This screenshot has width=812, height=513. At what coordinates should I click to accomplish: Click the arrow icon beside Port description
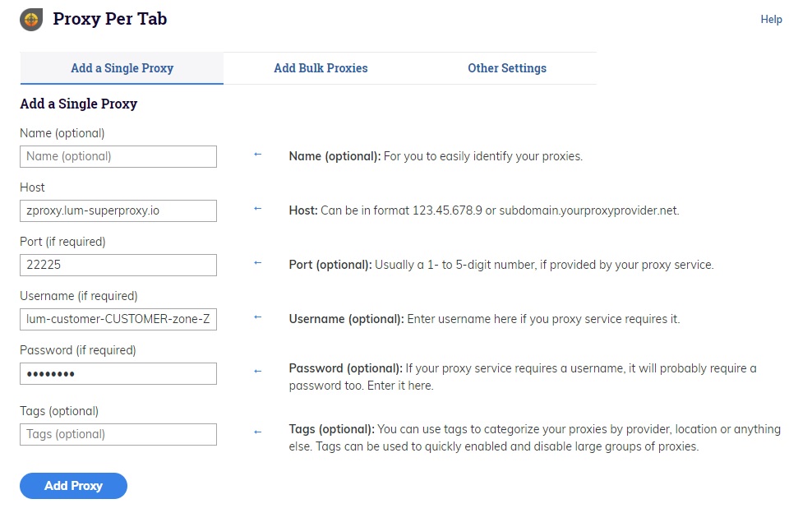(x=258, y=263)
